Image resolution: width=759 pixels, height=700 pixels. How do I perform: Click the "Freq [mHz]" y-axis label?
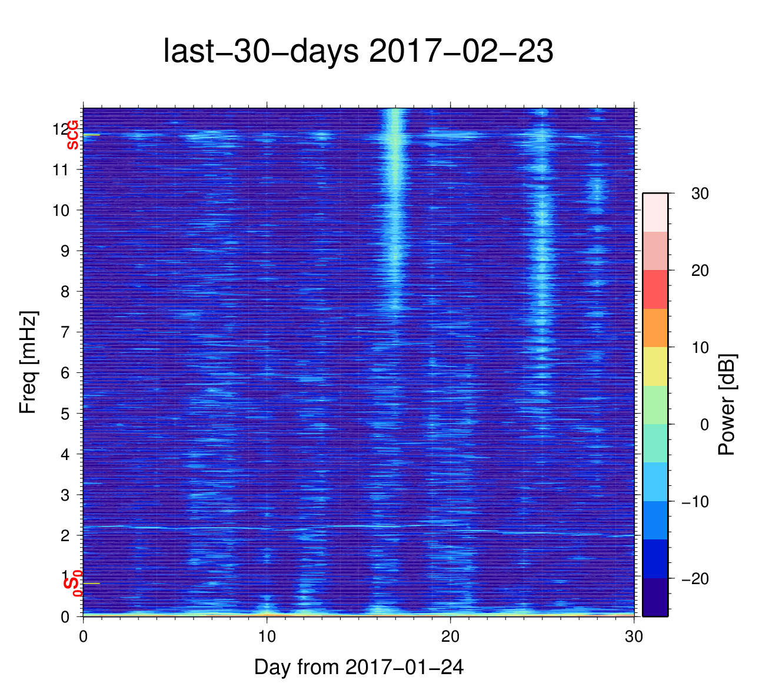[28, 362]
